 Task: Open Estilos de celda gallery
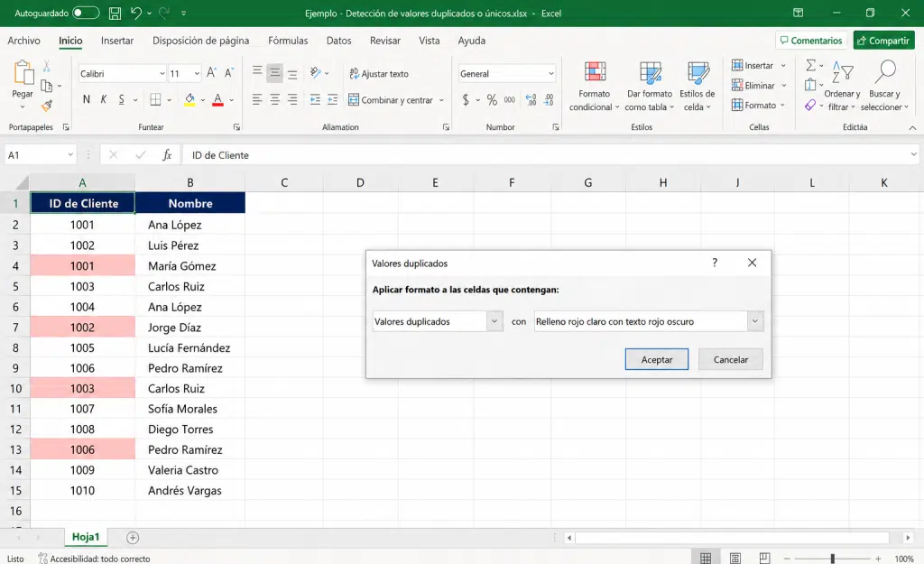click(698, 86)
